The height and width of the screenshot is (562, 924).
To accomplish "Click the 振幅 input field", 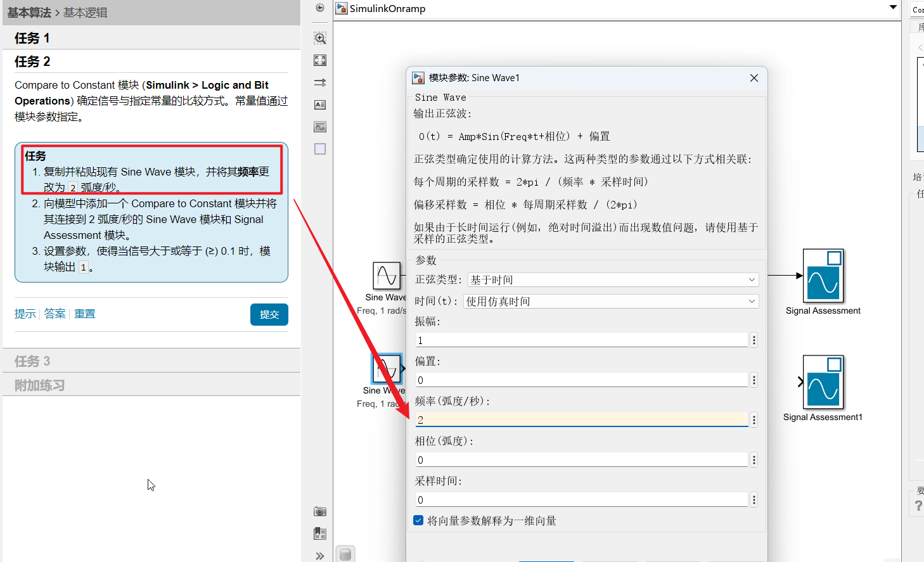I will click(x=582, y=340).
